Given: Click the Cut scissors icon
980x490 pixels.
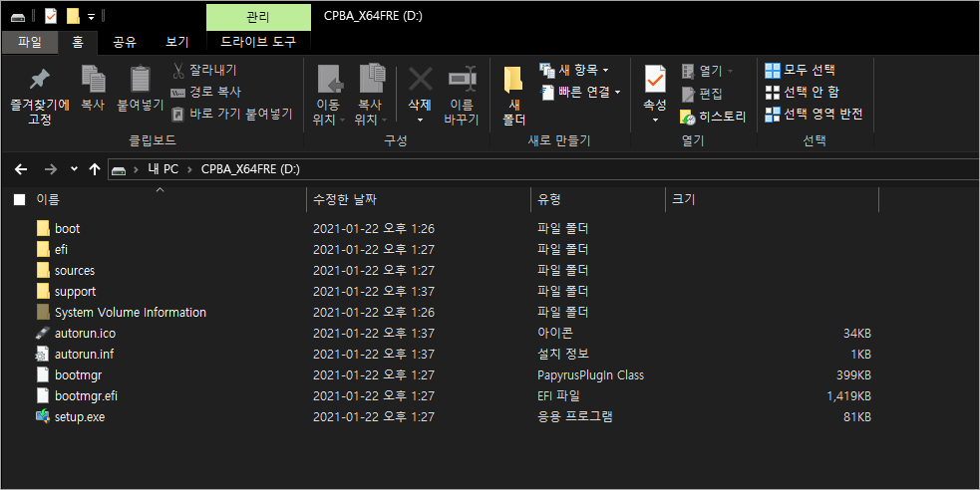Looking at the screenshot, I should [x=178, y=70].
